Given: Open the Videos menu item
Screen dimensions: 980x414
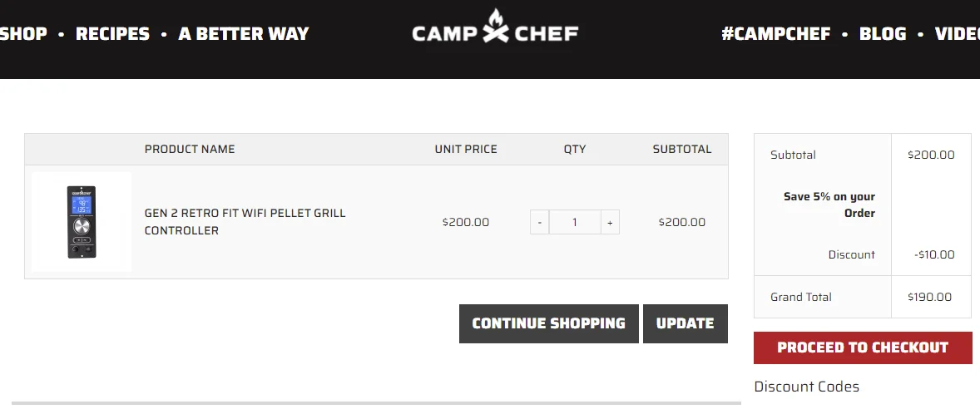Looking at the screenshot, I should pyautogui.click(x=958, y=34).
